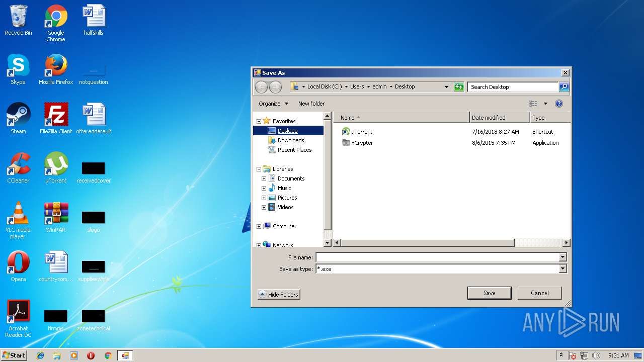This screenshot has width=644, height=362.
Task: Click the admin breadcrumb segment
Action: tap(379, 87)
